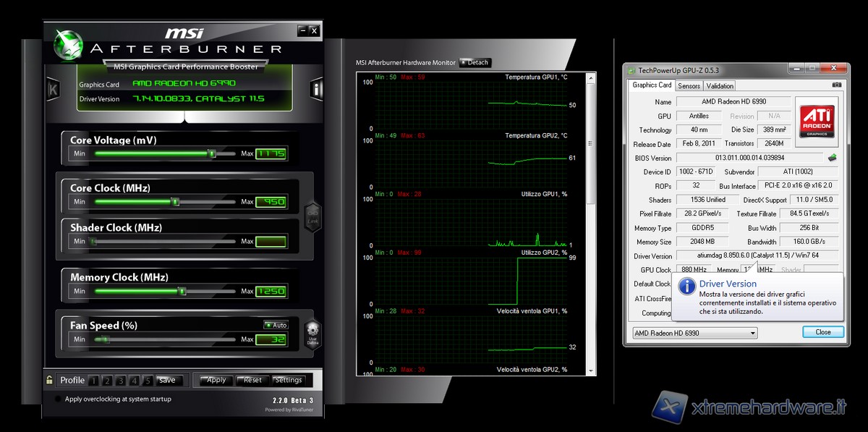Save BIOS using the chip icon
868x432 pixels.
[x=833, y=157]
